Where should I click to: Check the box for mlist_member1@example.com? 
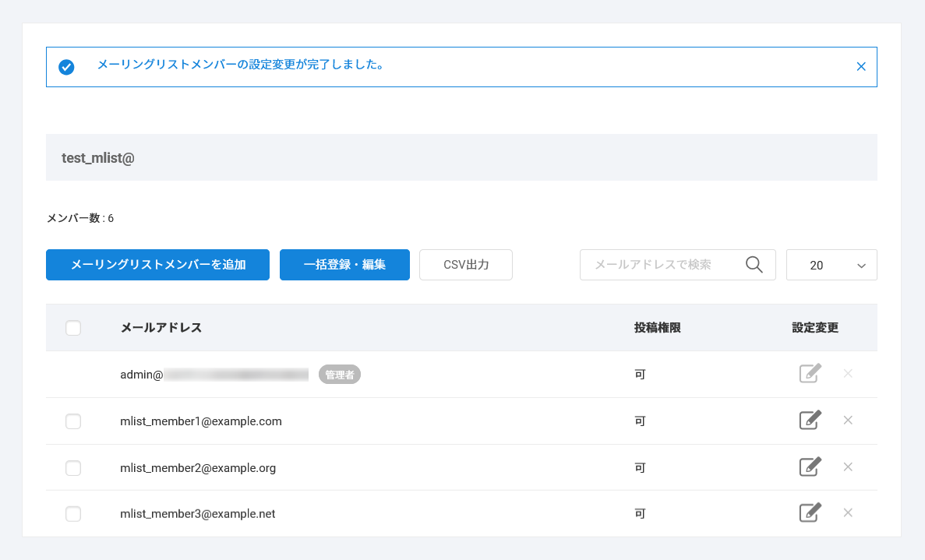[x=73, y=421]
